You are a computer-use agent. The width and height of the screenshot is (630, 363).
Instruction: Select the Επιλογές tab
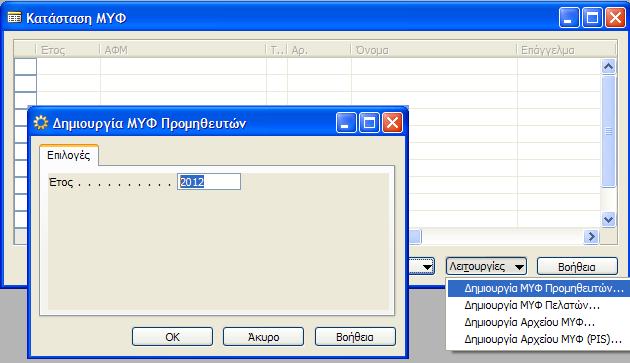click(69, 155)
